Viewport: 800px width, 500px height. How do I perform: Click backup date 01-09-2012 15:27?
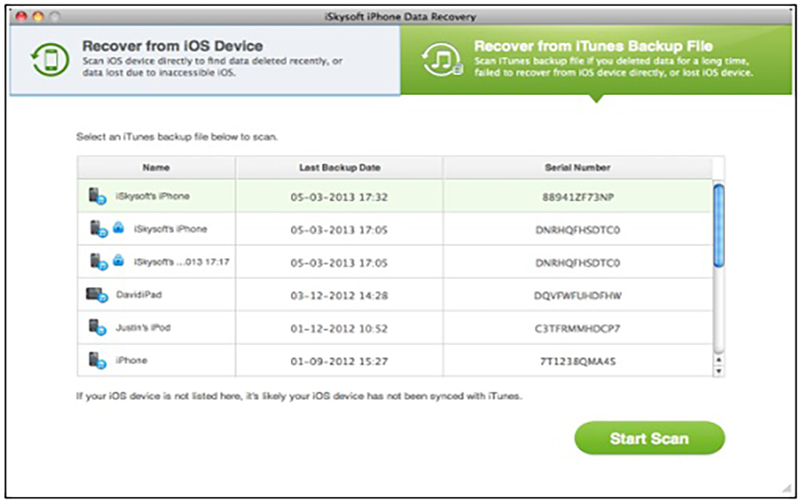pos(339,361)
